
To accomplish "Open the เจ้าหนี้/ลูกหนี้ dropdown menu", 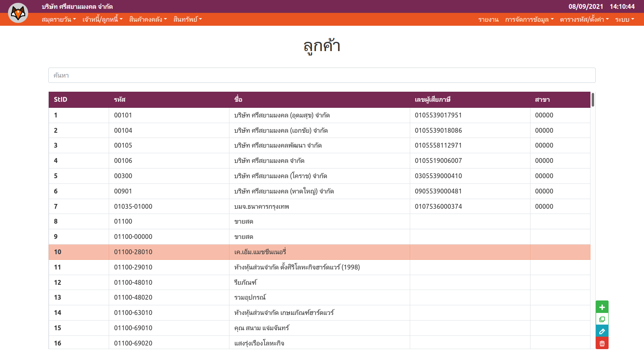I will (x=103, y=19).
